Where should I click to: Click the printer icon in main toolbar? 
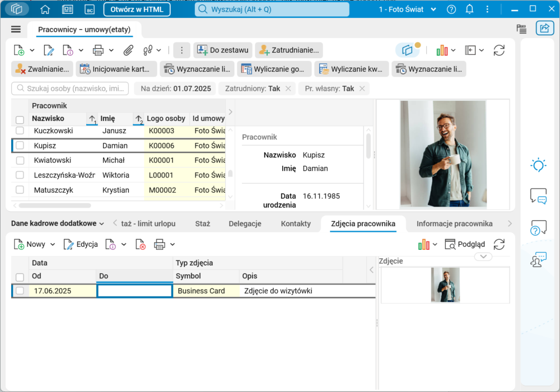[x=98, y=50]
